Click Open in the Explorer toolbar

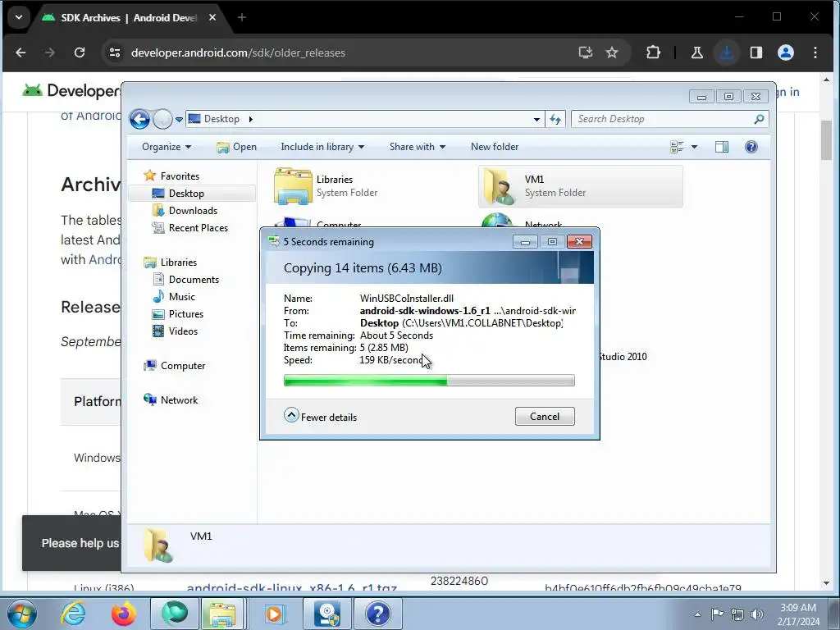point(236,147)
